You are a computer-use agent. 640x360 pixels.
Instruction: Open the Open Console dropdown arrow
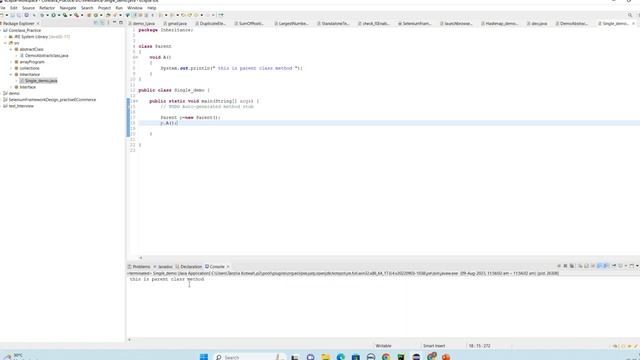pyautogui.click(x=637, y=266)
